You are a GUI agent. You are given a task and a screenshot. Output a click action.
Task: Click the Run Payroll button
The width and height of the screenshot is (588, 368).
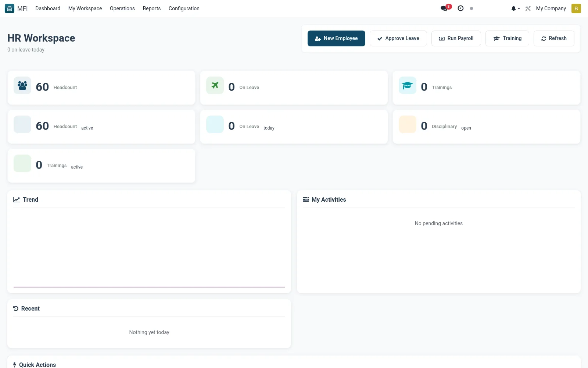point(456,38)
